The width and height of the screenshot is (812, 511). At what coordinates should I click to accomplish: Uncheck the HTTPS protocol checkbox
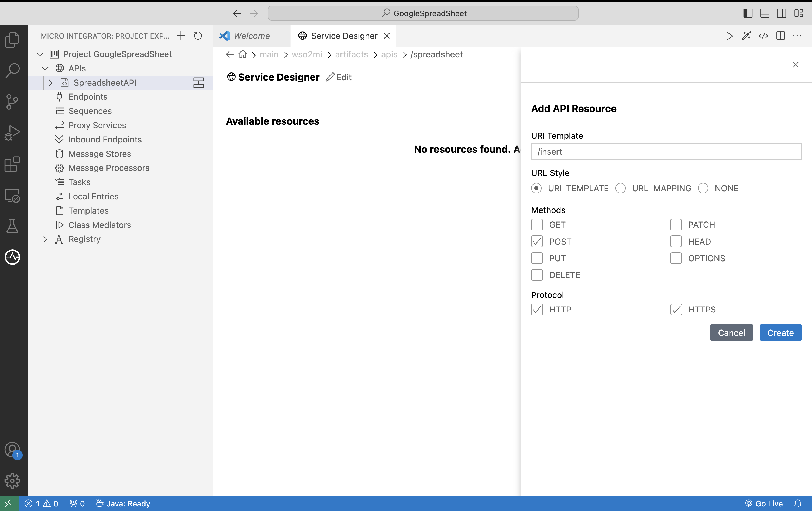click(676, 309)
